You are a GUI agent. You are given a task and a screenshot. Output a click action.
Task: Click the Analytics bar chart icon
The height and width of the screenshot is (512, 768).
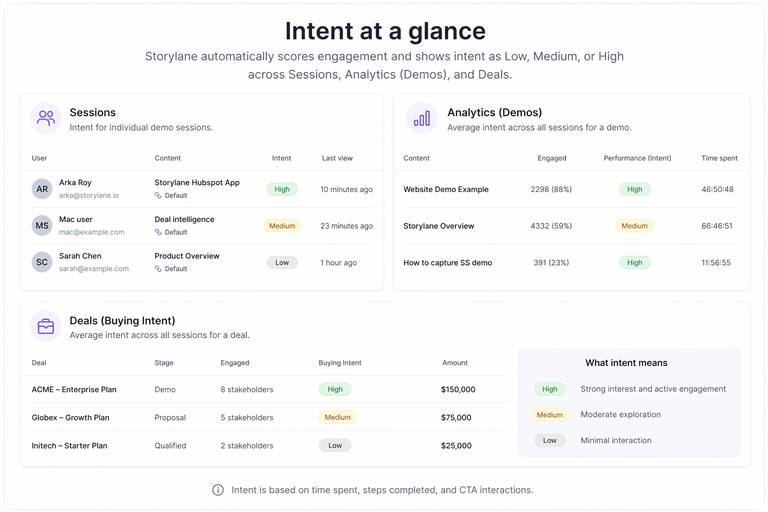click(422, 118)
